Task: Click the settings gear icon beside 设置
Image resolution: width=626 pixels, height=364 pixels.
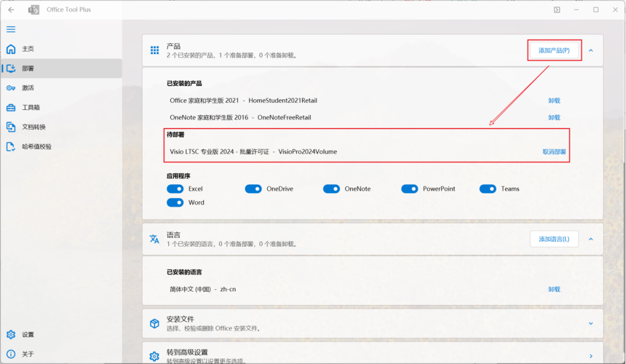Action: point(11,335)
